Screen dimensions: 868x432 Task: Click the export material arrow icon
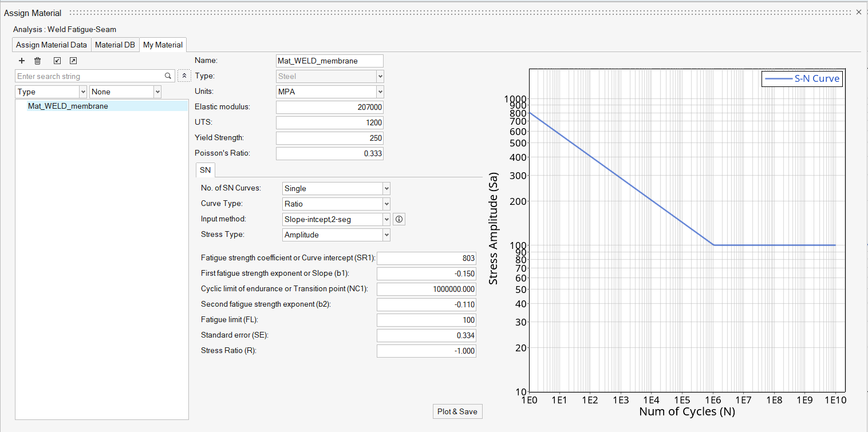(73, 61)
